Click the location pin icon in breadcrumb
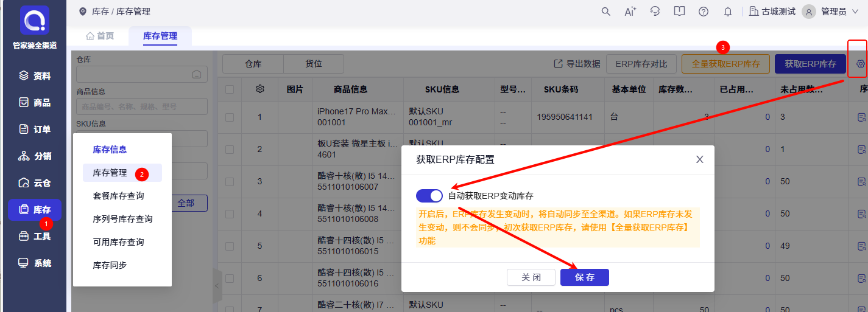Image resolution: width=868 pixels, height=312 pixels. [x=83, y=12]
